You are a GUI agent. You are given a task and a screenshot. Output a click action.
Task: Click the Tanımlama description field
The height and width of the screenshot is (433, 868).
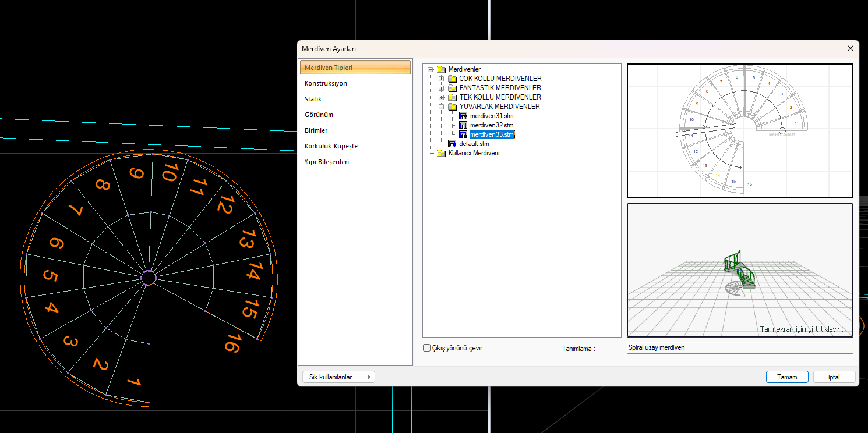point(740,348)
